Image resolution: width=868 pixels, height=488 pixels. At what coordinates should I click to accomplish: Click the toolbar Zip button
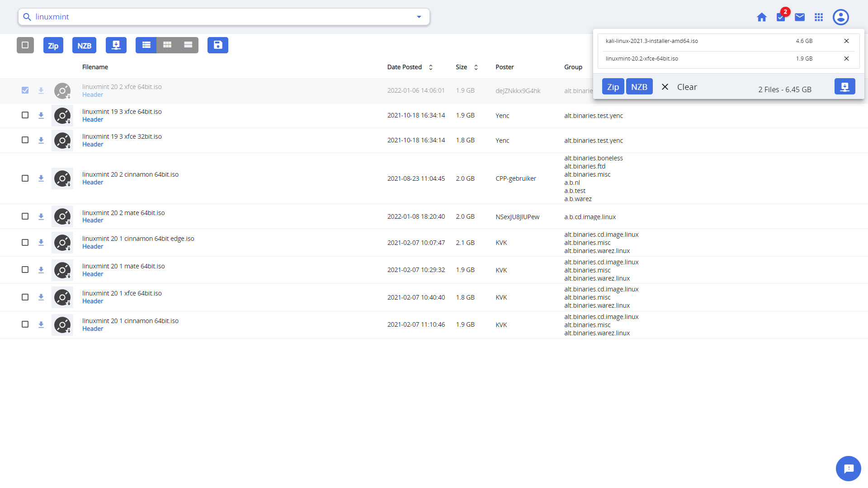pyautogui.click(x=53, y=45)
